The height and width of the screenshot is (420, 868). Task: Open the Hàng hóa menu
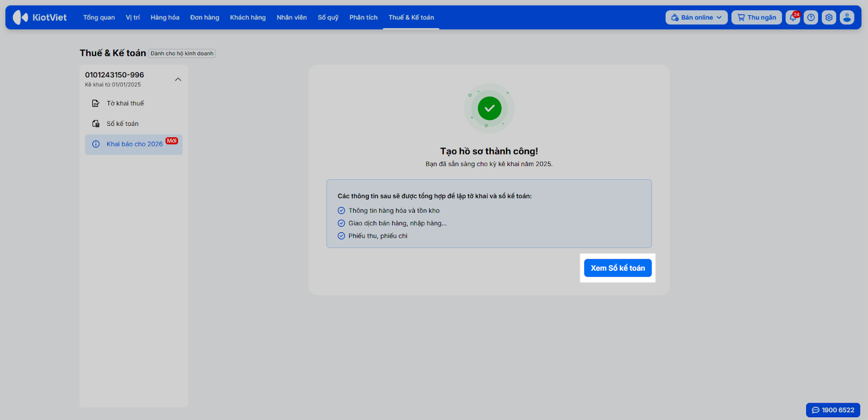pyautogui.click(x=165, y=17)
